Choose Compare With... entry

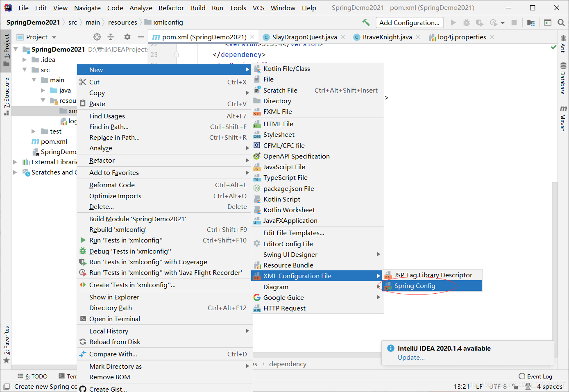pos(164,354)
